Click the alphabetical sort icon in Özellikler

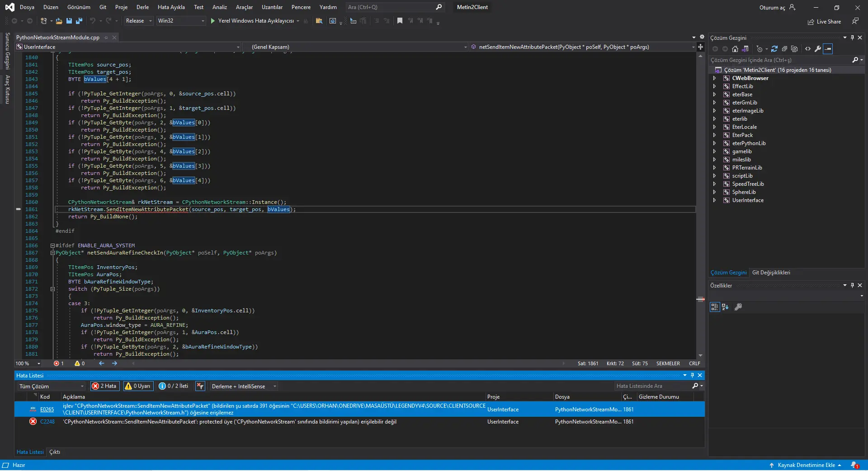(x=725, y=307)
